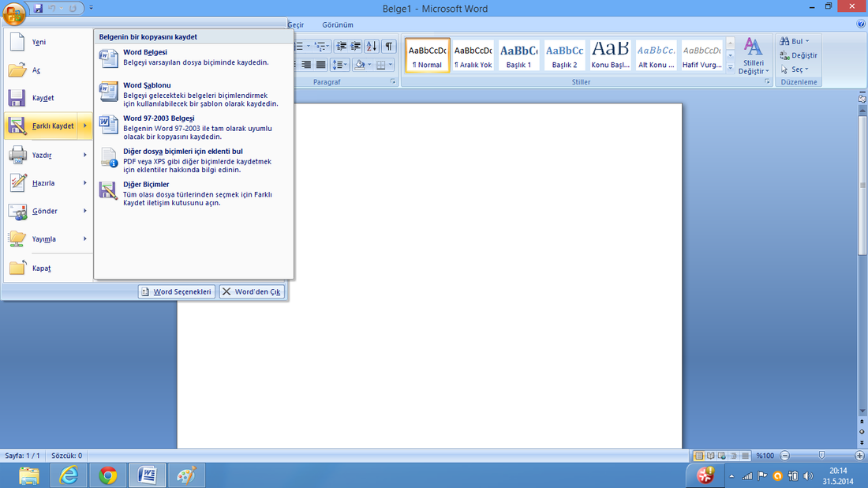Viewport: 868px width, 488px height.
Task: Click the Sort (A-Z) icon
Action: 372,47
